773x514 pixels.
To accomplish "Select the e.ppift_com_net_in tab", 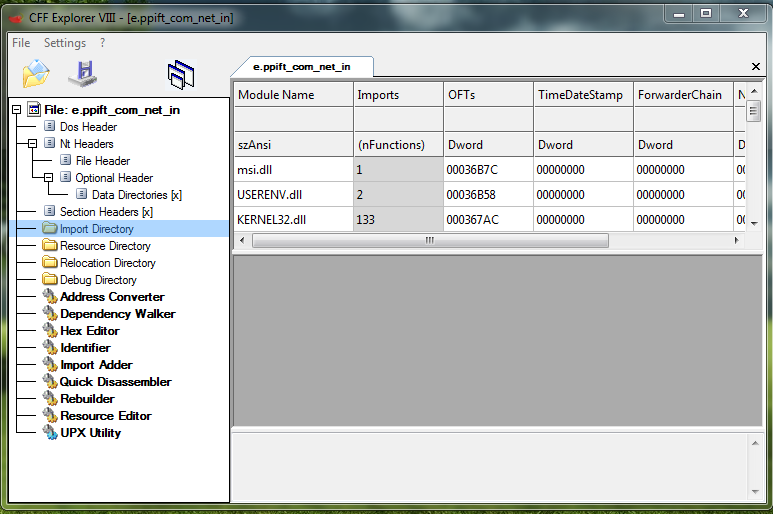I will [x=302, y=67].
